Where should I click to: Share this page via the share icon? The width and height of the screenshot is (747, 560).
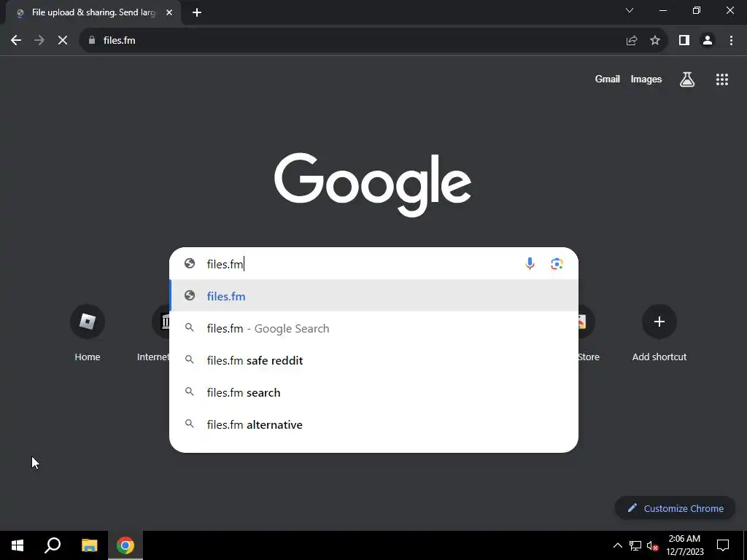click(x=632, y=41)
